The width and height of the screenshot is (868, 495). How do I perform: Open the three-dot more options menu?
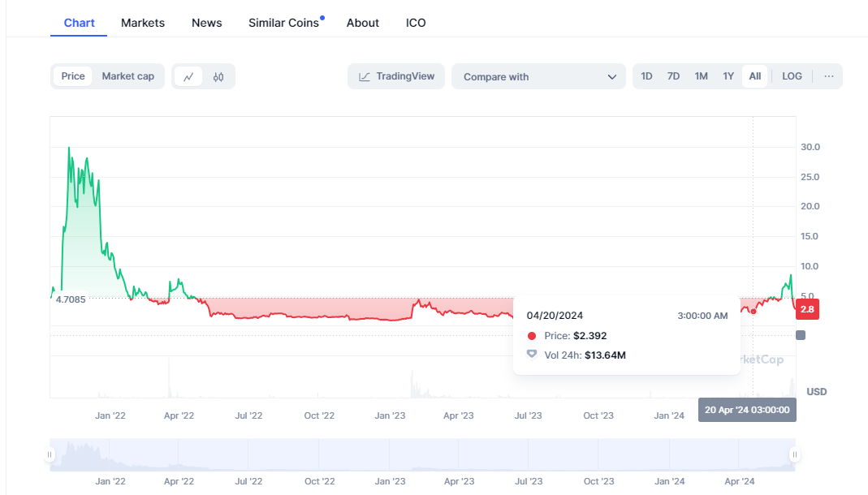point(829,76)
